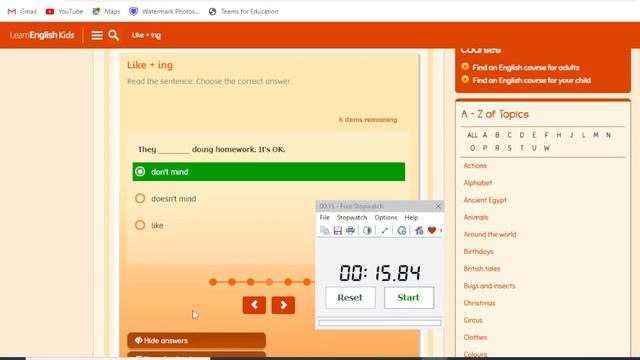Go to the LearnEnglish Kids home logo
640x360 pixels.
(42, 35)
